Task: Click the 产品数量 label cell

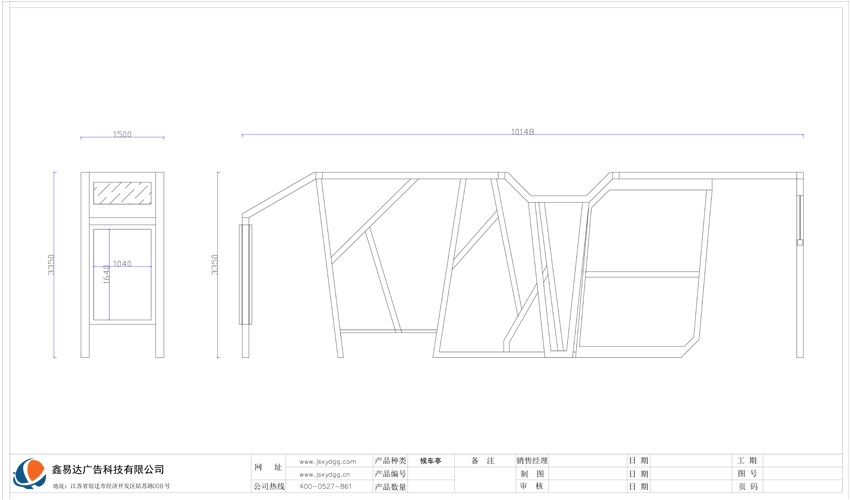Action: [x=390, y=487]
